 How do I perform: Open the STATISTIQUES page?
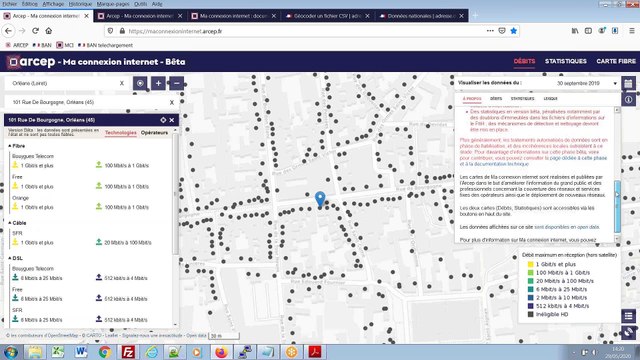pos(566,61)
